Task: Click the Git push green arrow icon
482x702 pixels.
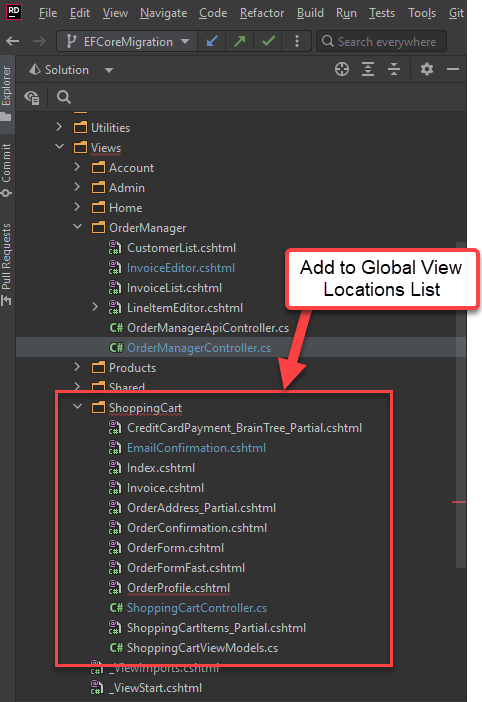Action: click(240, 42)
